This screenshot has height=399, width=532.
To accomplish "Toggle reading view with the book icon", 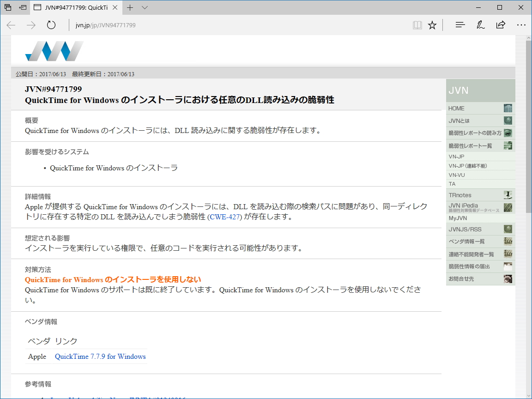I will (x=417, y=25).
